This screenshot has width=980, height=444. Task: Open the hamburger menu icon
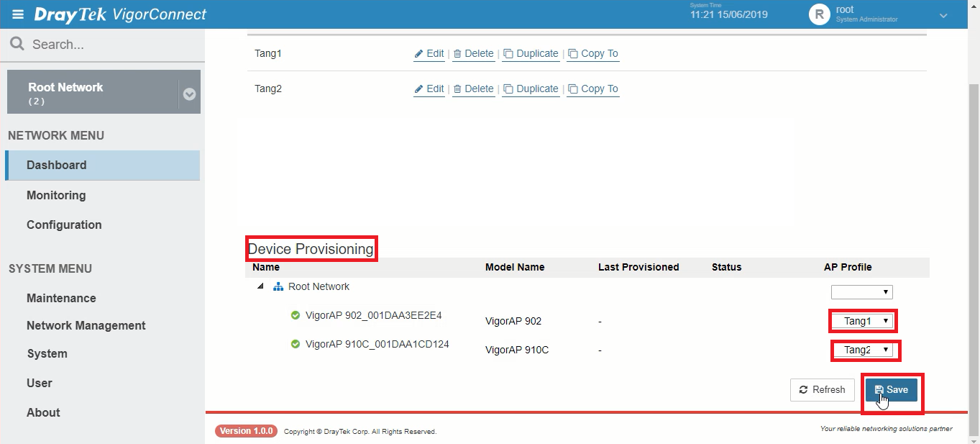tap(18, 14)
